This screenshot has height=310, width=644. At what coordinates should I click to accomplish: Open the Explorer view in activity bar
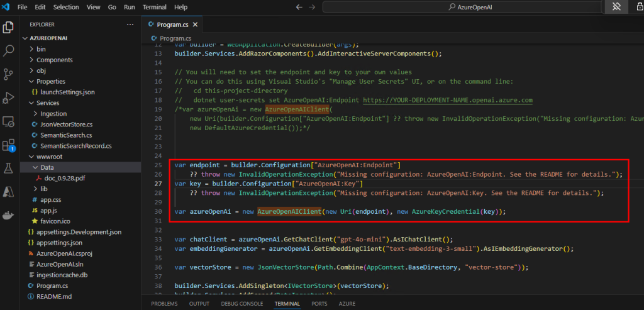8,28
